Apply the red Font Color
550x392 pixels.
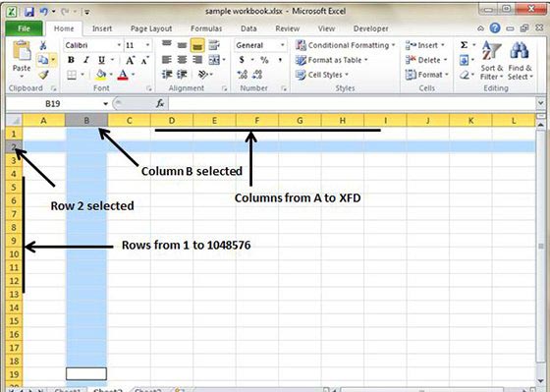[x=123, y=75]
